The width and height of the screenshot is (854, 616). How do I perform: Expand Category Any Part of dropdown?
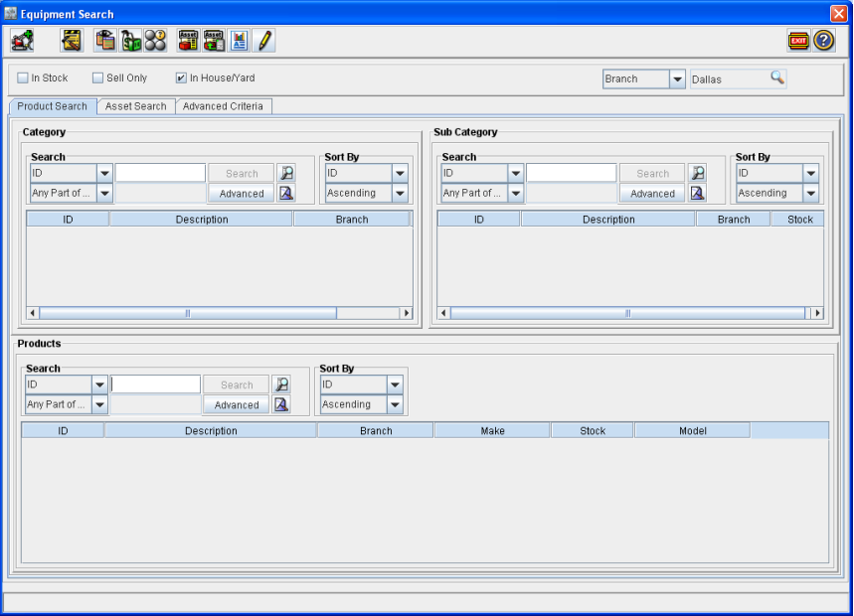tap(104, 193)
